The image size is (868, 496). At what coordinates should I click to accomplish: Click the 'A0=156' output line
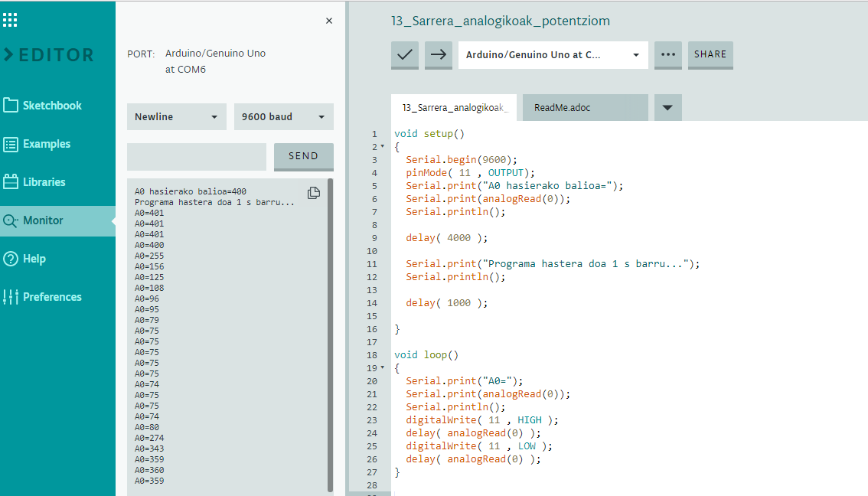tap(149, 267)
